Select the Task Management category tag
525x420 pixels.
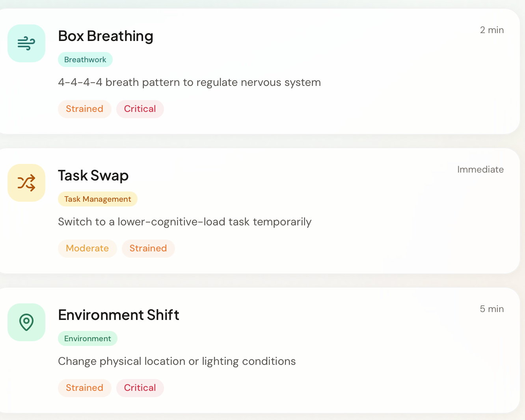[98, 199]
